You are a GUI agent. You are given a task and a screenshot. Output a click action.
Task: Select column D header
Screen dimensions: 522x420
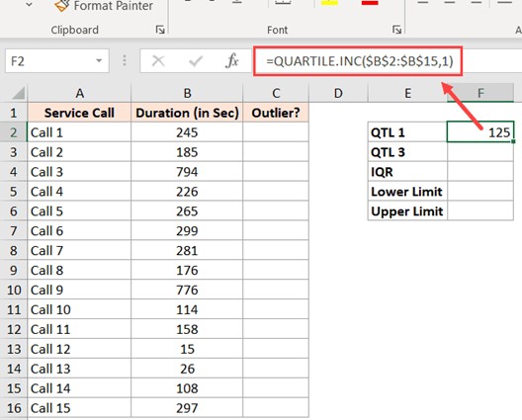point(338,93)
